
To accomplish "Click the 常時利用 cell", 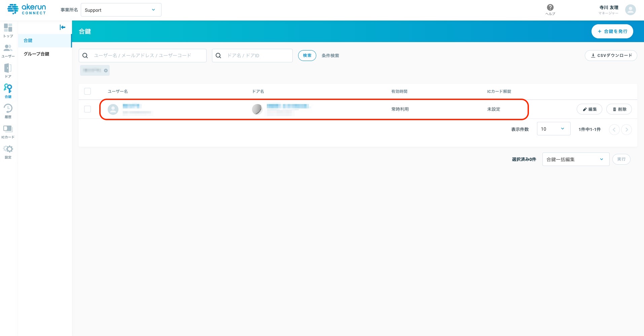I will tap(400, 109).
